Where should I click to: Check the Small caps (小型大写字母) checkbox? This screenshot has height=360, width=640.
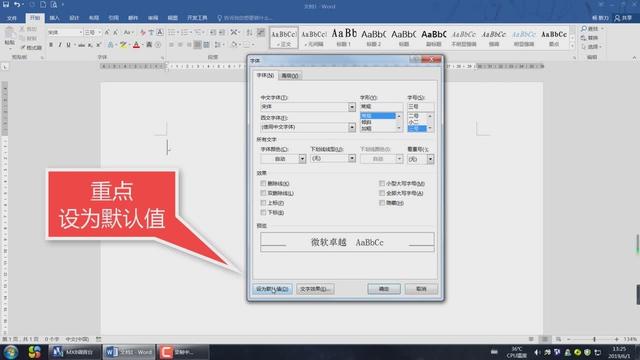click(x=382, y=184)
